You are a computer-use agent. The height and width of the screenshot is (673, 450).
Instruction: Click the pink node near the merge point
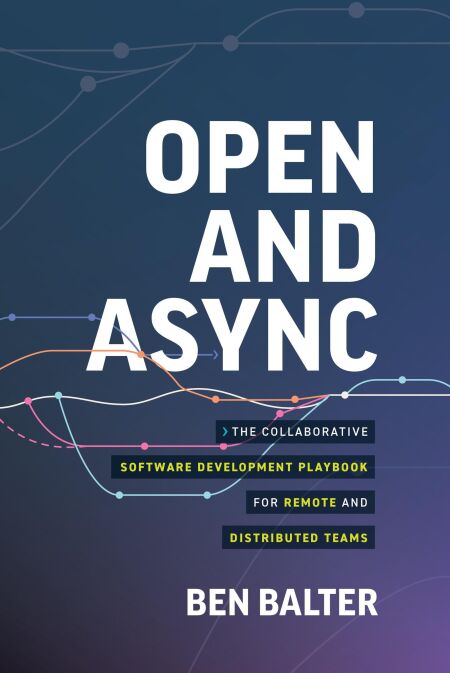click(x=280, y=414)
